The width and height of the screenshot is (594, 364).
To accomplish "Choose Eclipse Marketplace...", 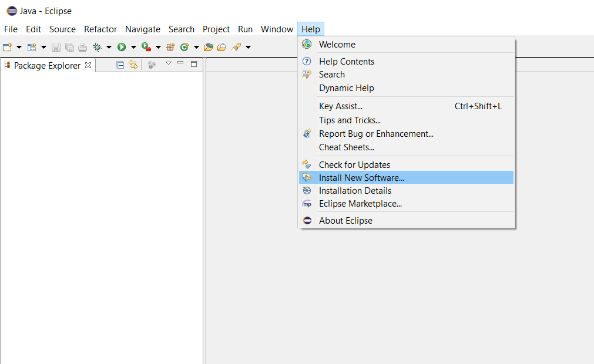I will [x=406, y=204].
